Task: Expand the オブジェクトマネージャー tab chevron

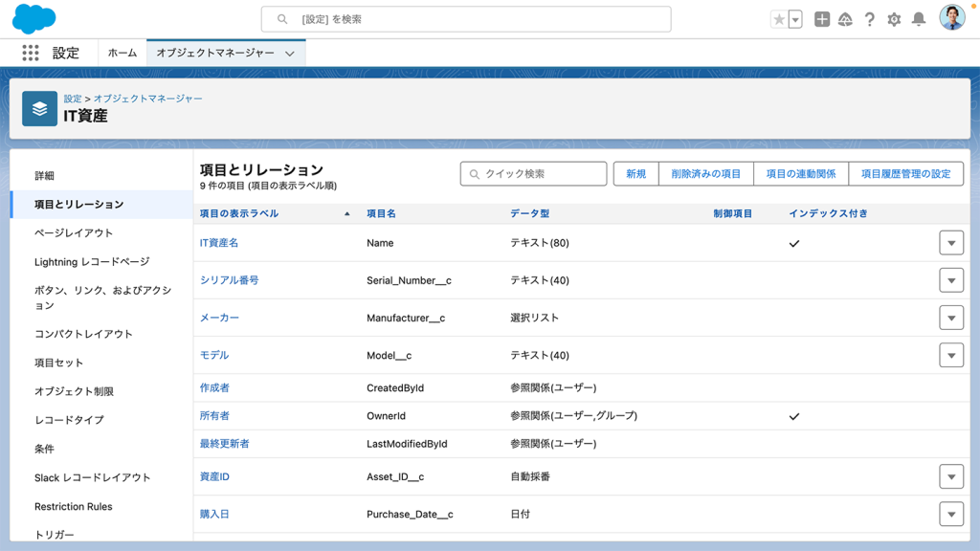Action: 290,54
